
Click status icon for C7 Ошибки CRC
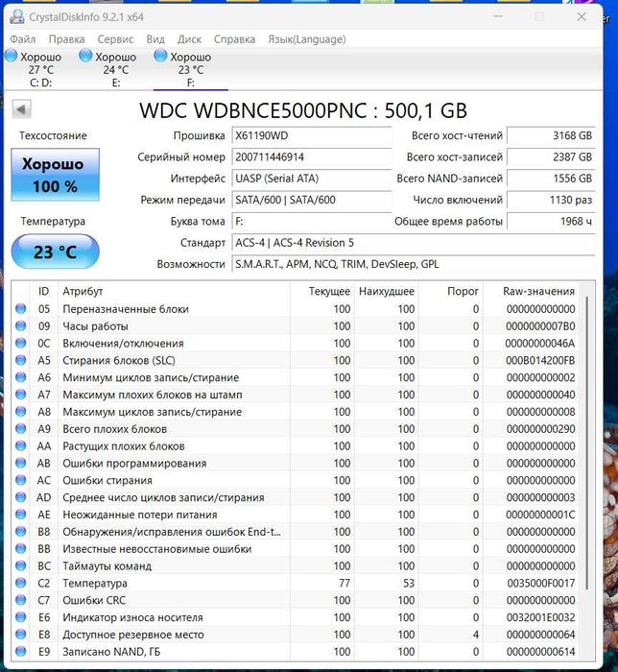point(20,600)
